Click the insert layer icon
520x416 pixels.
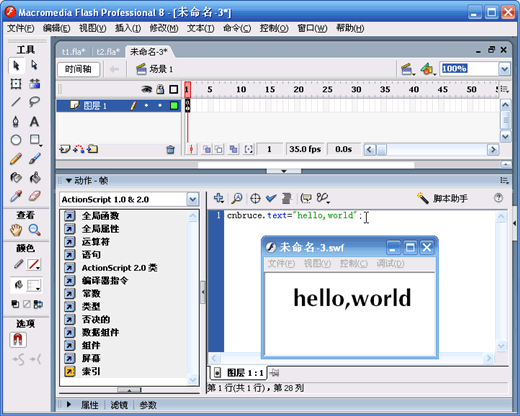64,149
